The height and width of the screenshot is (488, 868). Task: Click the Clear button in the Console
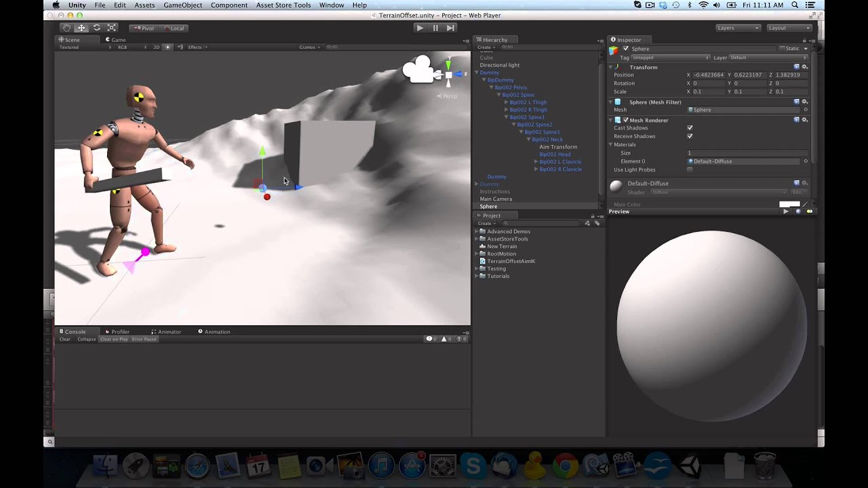(65, 339)
